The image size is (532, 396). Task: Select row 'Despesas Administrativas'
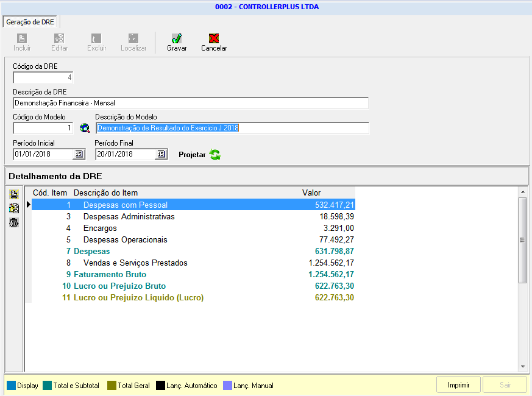click(x=193, y=216)
